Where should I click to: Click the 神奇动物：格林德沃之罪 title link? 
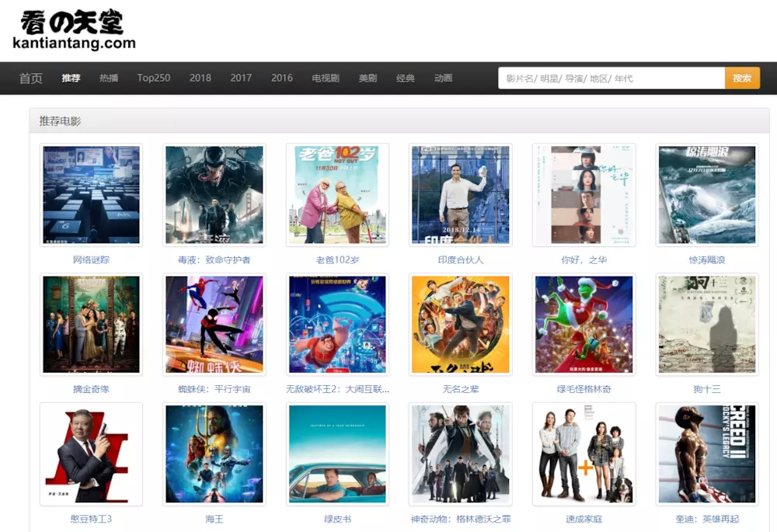(x=460, y=519)
